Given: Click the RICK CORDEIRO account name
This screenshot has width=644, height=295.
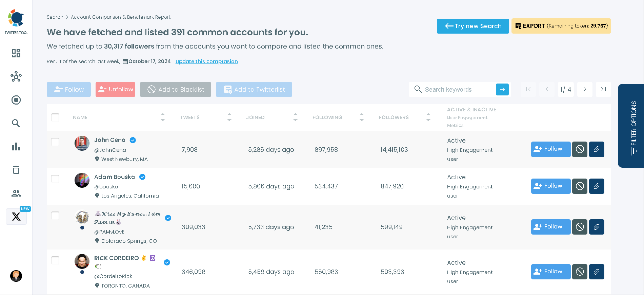Looking at the screenshot, I should (x=116, y=258).
